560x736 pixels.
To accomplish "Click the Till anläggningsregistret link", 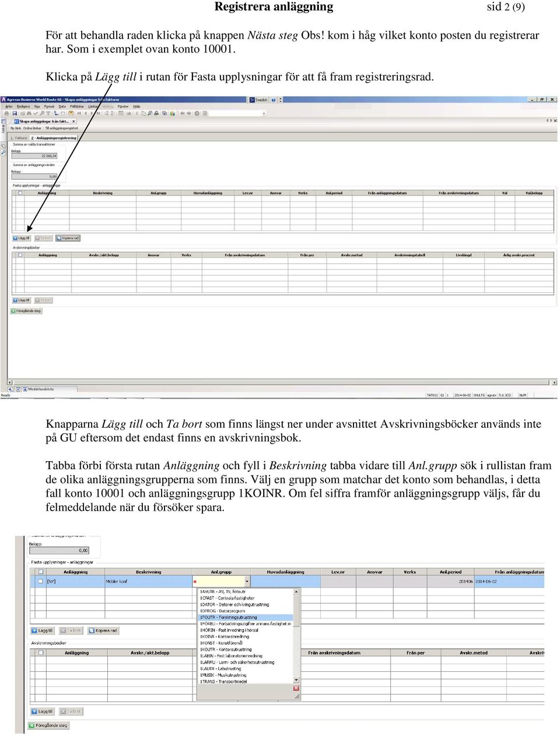I will [x=61, y=128].
